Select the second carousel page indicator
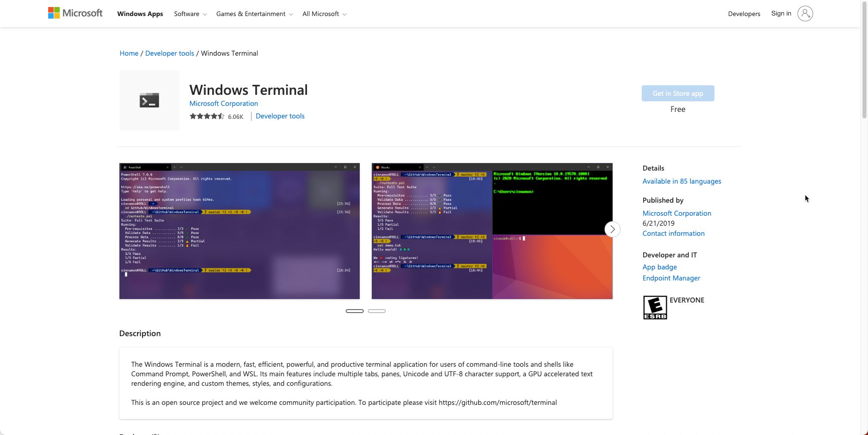 [377, 311]
